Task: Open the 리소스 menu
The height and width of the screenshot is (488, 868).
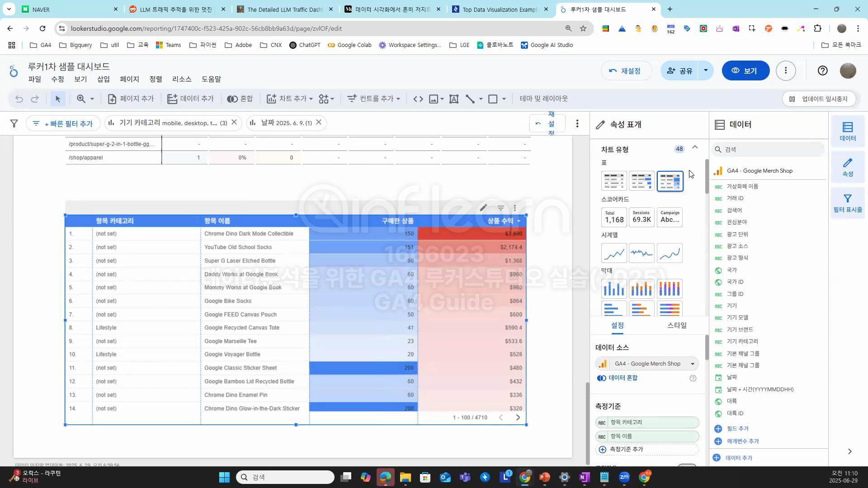Action: point(182,79)
